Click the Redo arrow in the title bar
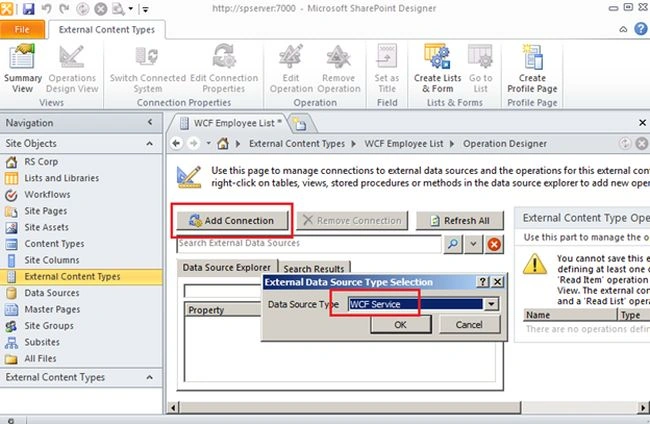Screen dimensions: 650x424 64,8
